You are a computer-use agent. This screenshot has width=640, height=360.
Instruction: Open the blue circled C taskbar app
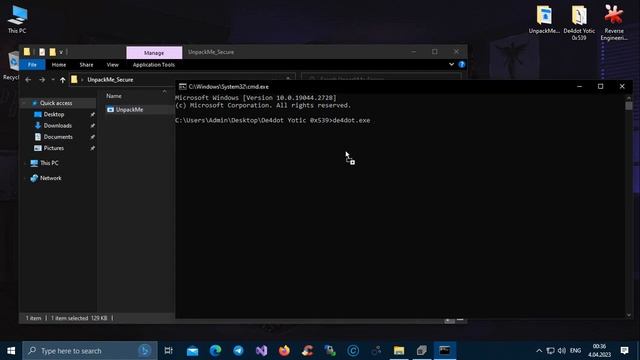point(353,351)
